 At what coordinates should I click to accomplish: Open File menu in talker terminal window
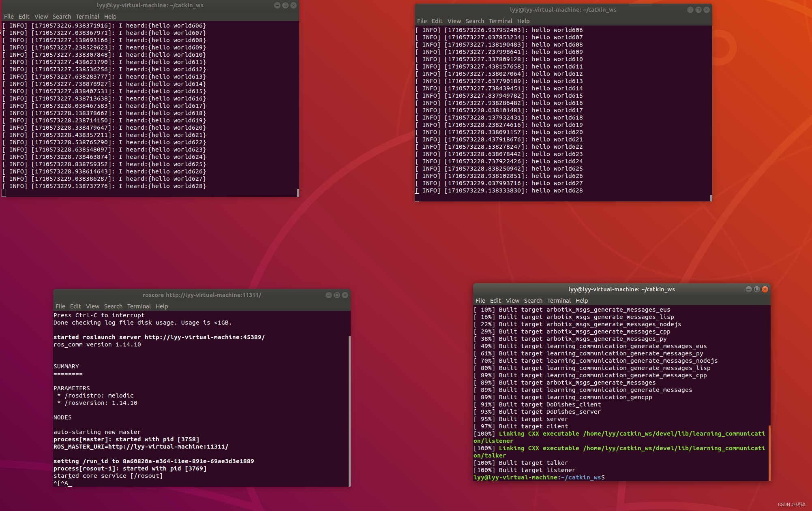(422, 21)
